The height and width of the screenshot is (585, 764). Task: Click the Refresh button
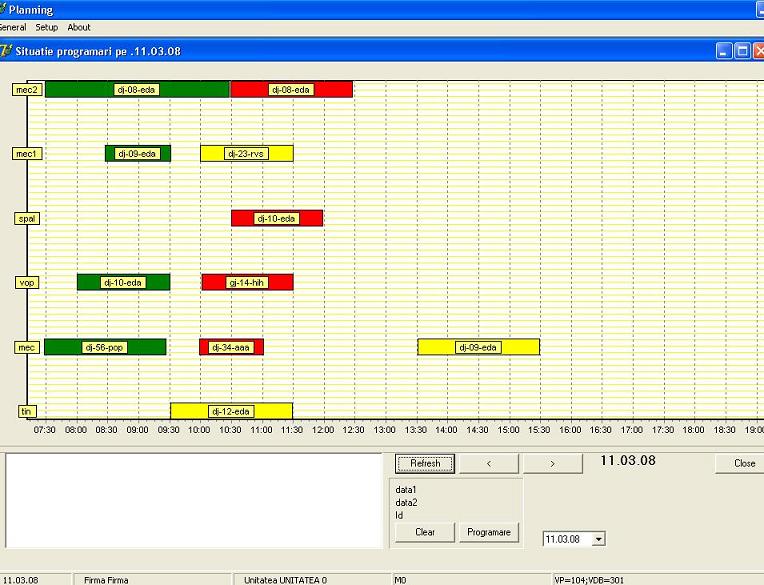coord(425,464)
